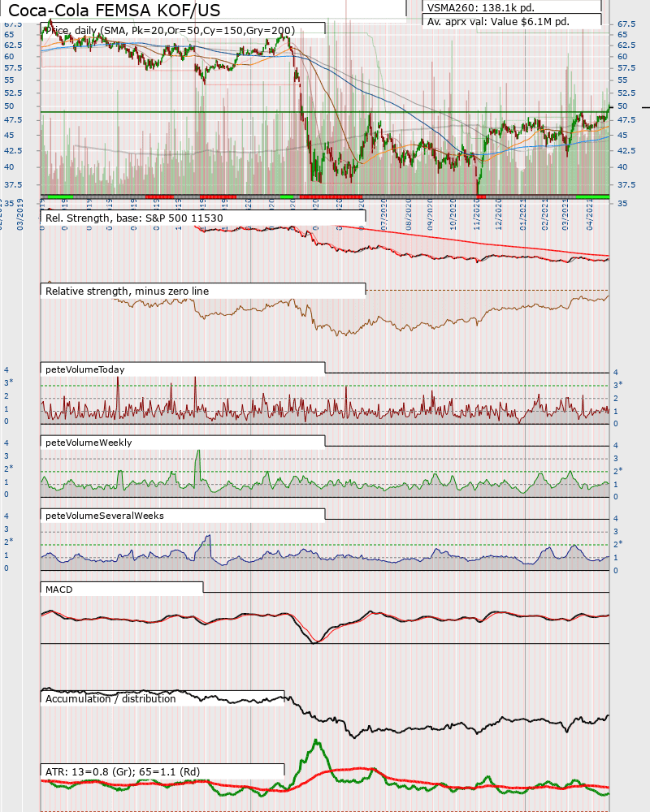Select the VSMA260: 138.1k pd. label
This screenshot has width=650, height=812.
pyautogui.click(x=480, y=7)
